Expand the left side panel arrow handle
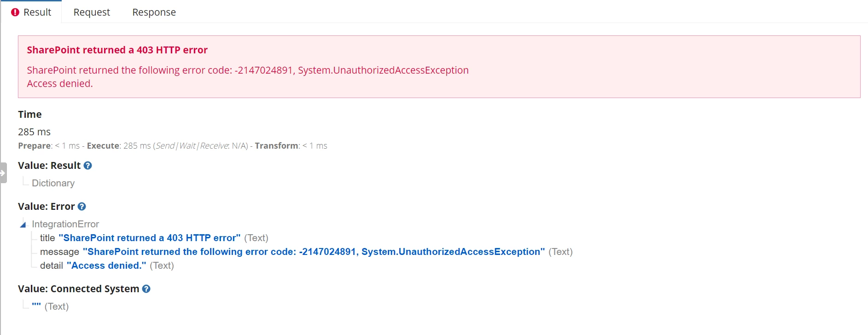Image resolution: width=868 pixels, height=335 pixels. click(3, 173)
